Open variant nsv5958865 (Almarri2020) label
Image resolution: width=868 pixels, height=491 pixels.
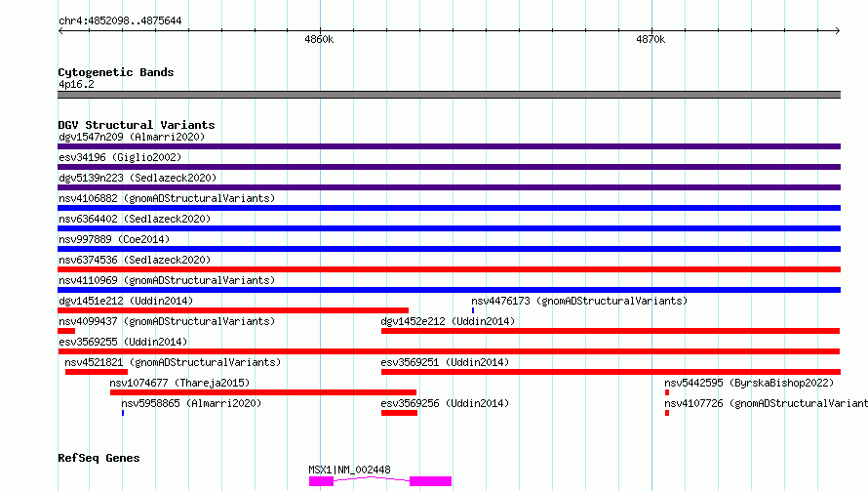click(191, 403)
